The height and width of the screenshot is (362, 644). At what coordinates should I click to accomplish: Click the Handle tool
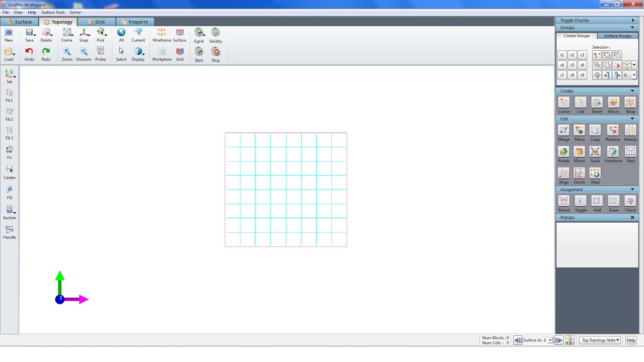tap(9, 230)
